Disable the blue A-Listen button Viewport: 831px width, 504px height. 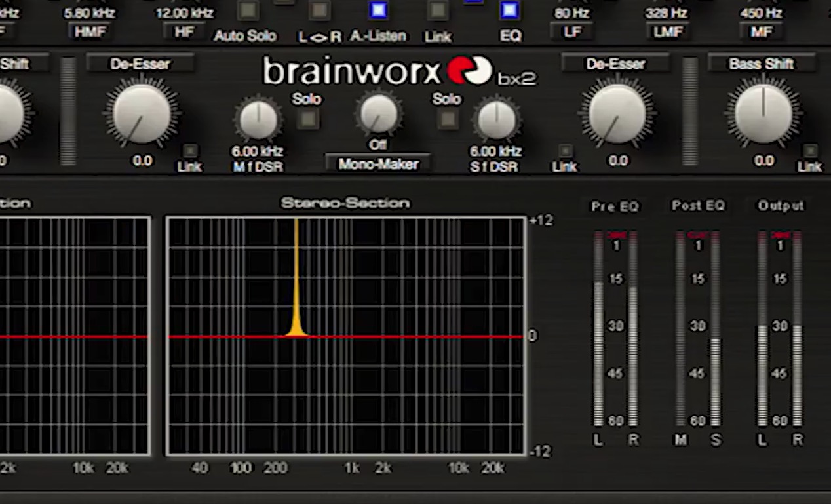point(378,10)
